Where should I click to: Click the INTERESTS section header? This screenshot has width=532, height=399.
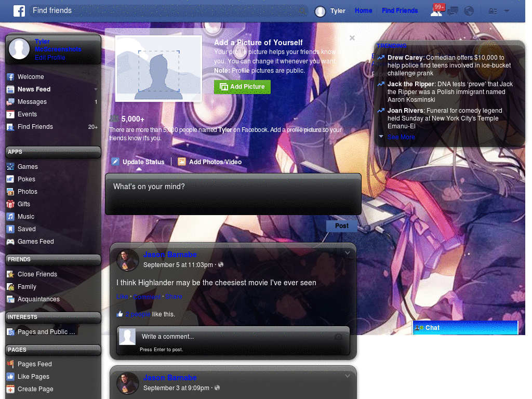(x=53, y=317)
